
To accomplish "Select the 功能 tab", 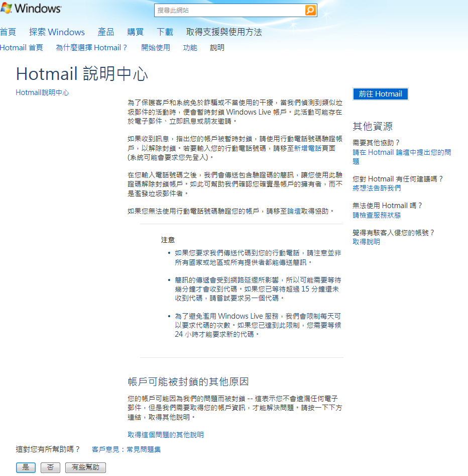I will [x=190, y=48].
